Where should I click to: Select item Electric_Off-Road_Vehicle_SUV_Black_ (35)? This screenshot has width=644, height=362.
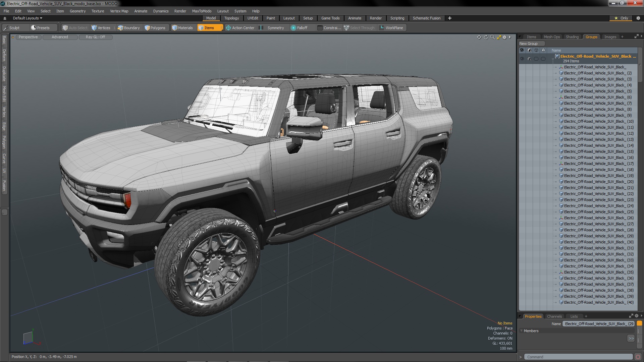[x=598, y=272]
